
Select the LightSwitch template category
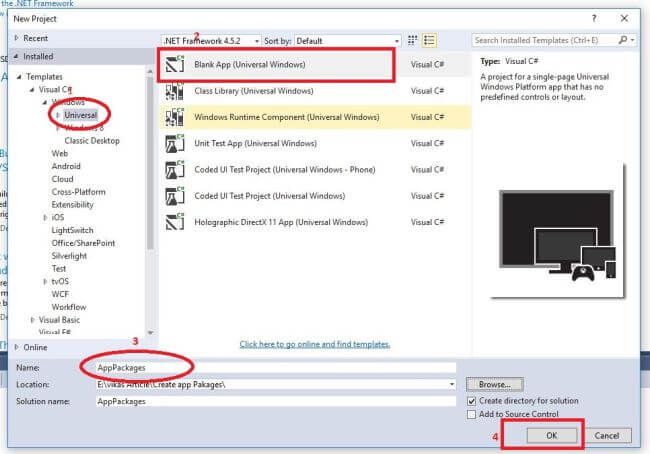pos(73,230)
